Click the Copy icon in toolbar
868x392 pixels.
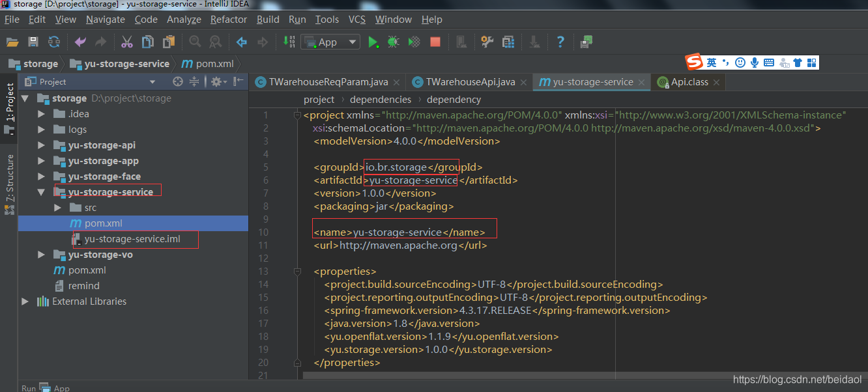pos(148,42)
